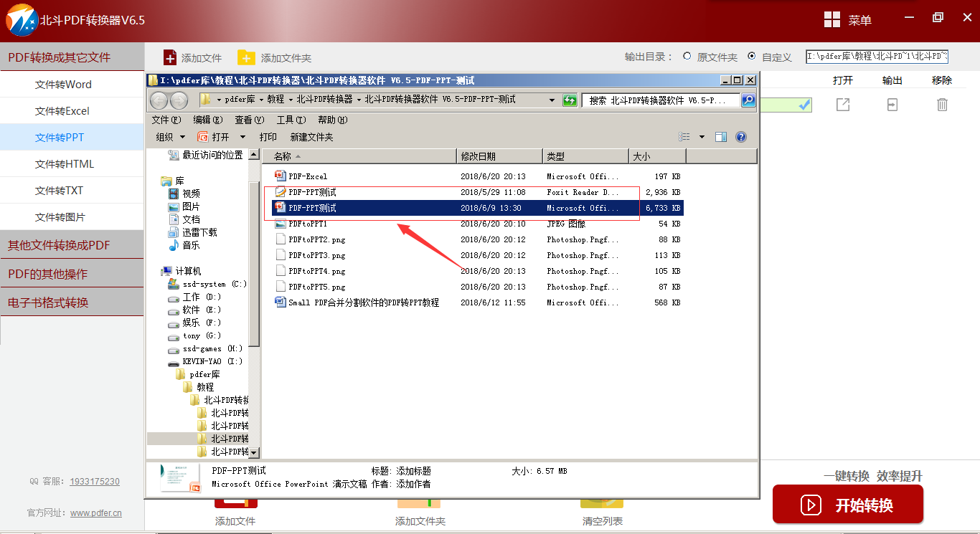Click the green refresh icon in Explorer
980x534 pixels.
point(570,100)
